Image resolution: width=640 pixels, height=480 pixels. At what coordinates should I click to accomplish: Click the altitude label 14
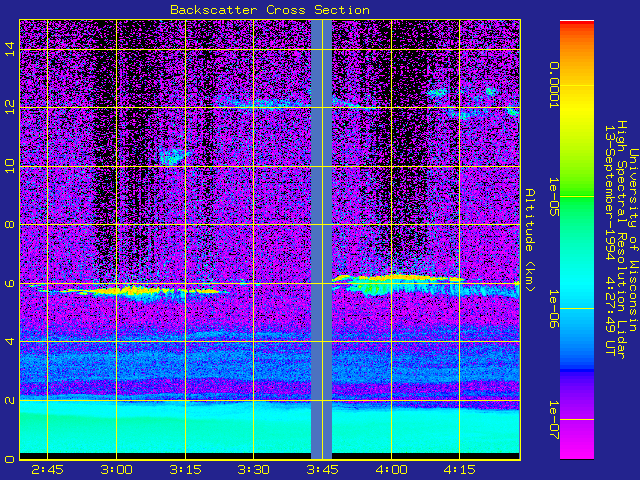coord(10,49)
